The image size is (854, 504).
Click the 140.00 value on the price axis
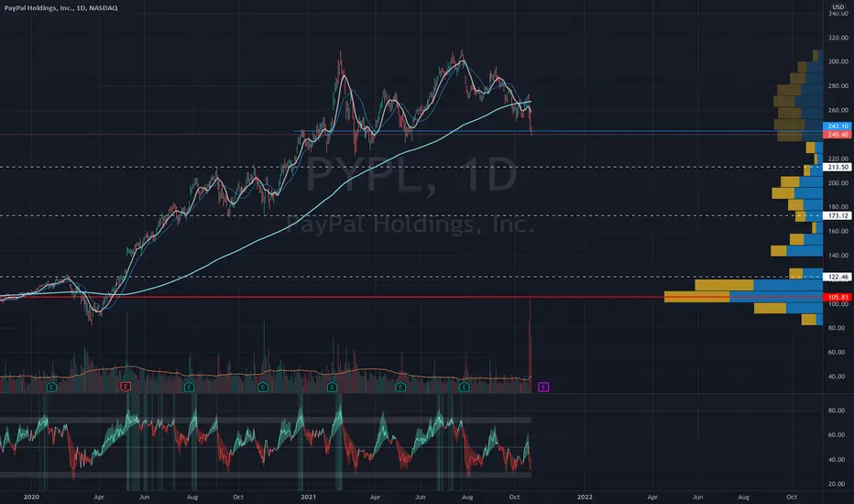click(x=838, y=255)
